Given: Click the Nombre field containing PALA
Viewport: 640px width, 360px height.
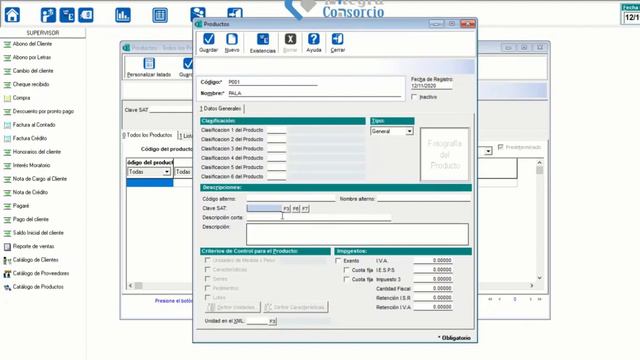Looking at the screenshot, I should pyautogui.click(x=314, y=93).
